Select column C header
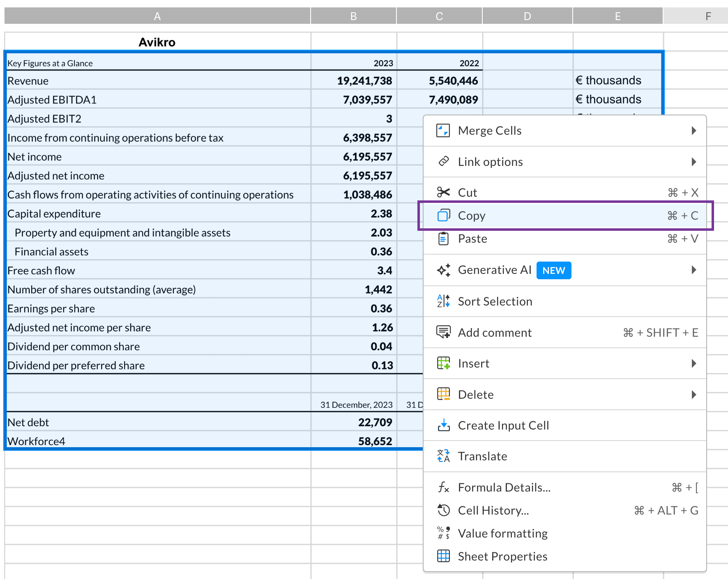The image size is (728, 579). (439, 16)
